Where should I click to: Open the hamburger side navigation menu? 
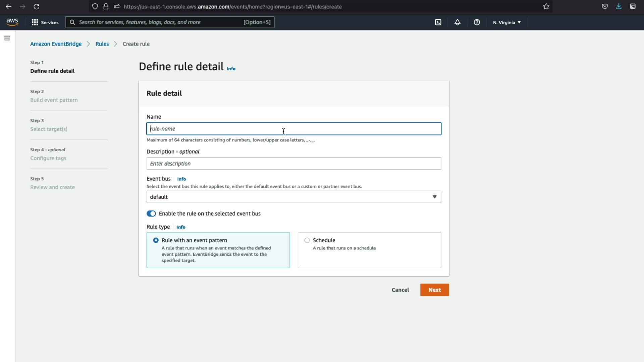tap(7, 38)
